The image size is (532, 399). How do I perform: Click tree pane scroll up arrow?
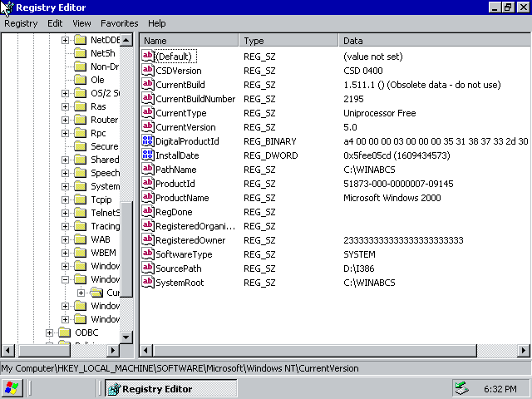(126, 40)
